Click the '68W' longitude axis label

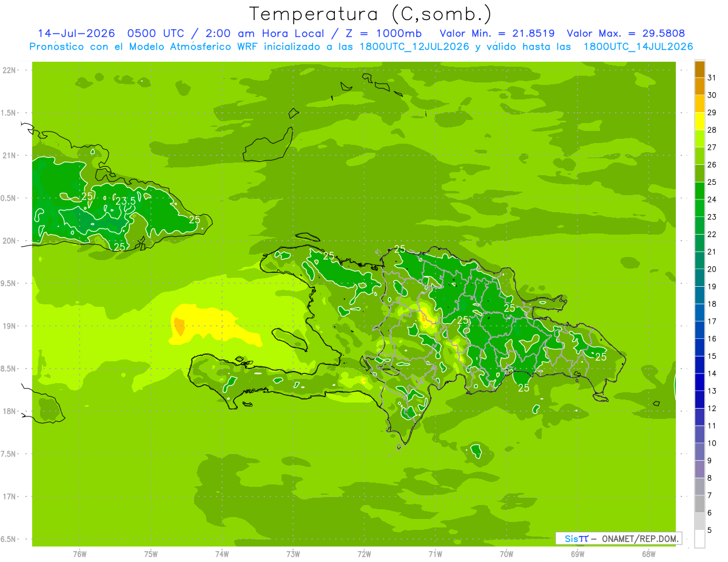click(649, 554)
